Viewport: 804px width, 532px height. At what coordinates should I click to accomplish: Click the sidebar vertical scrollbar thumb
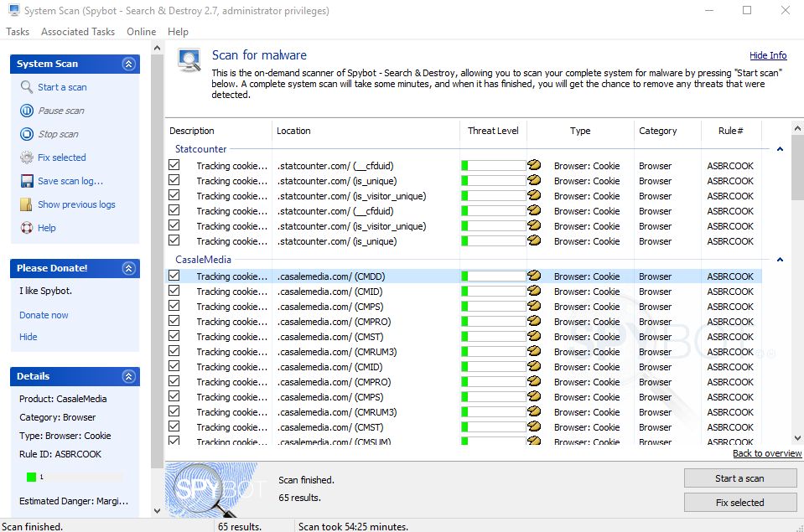(157, 262)
